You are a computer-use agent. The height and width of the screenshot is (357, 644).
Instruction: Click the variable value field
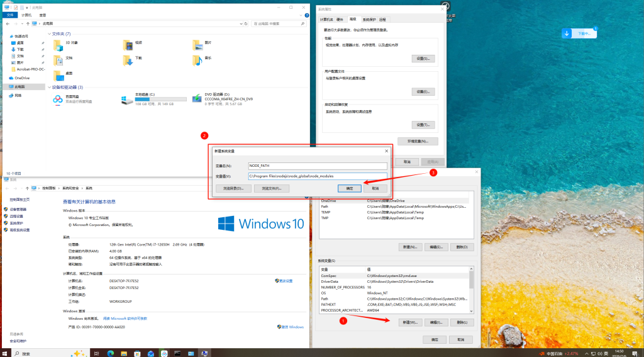[x=318, y=176]
